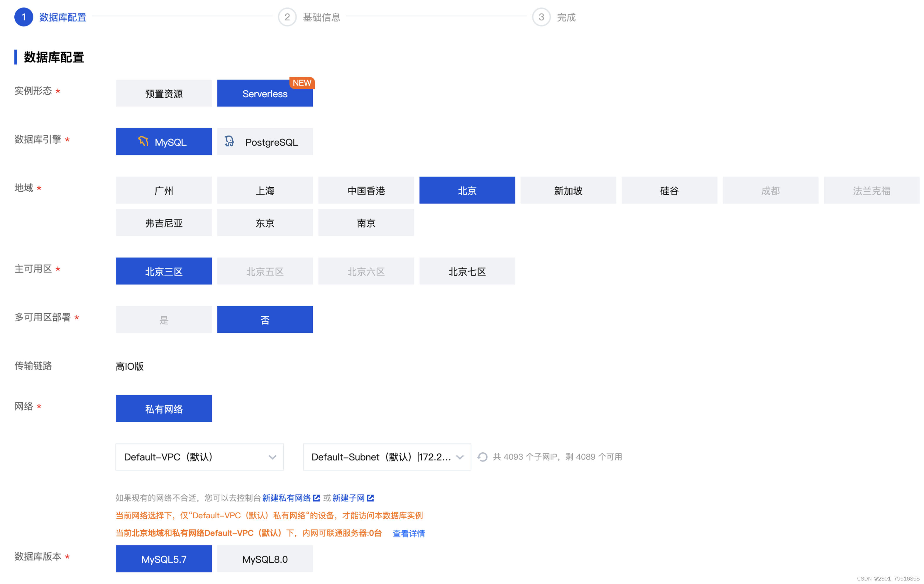This screenshot has width=924, height=584.
Task: Select the Serverless instance type
Action: [265, 93]
